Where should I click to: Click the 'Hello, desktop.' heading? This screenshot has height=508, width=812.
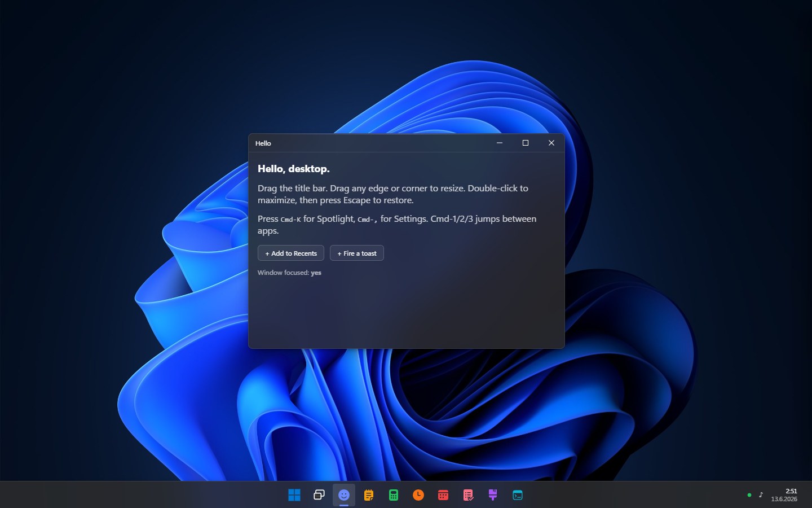(294, 169)
